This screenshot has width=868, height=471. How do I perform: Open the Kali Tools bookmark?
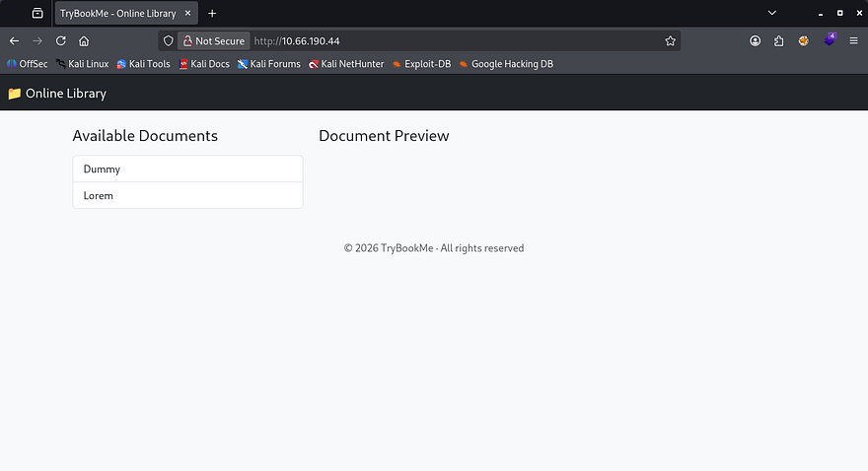(143, 64)
